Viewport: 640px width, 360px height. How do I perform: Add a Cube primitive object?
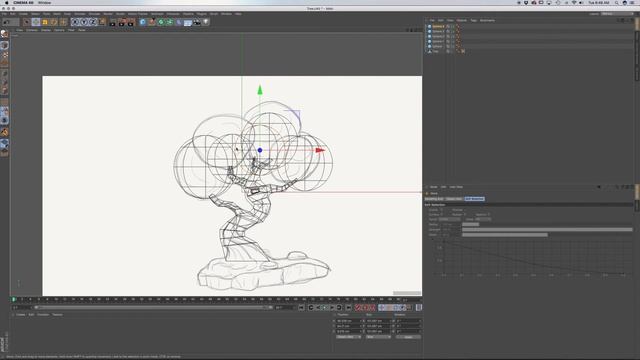[x=142, y=22]
